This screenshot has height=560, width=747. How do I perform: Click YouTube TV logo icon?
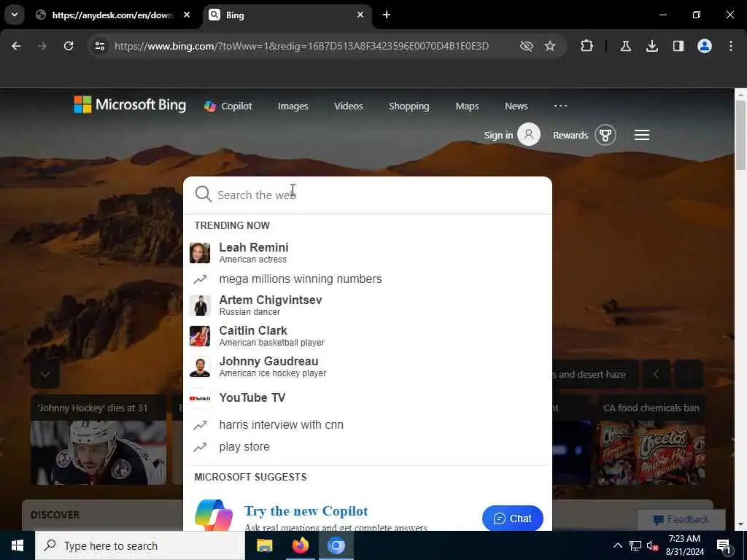pyautogui.click(x=200, y=398)
